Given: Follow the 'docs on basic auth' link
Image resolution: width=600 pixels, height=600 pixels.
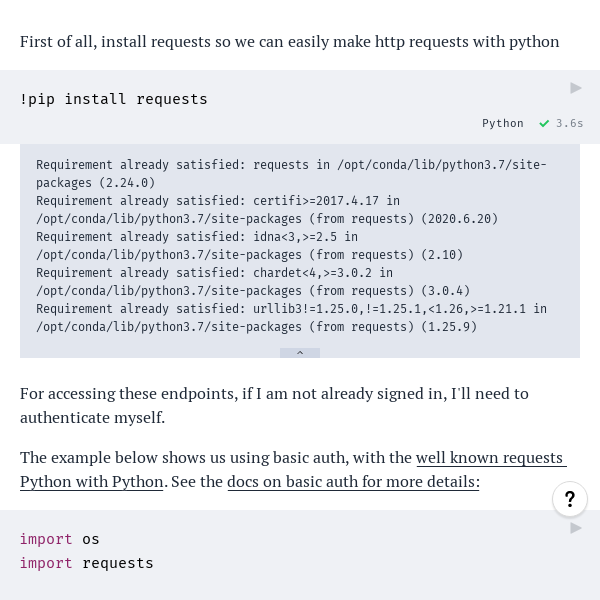Looking at the screenshot, I should pos(353,482).
